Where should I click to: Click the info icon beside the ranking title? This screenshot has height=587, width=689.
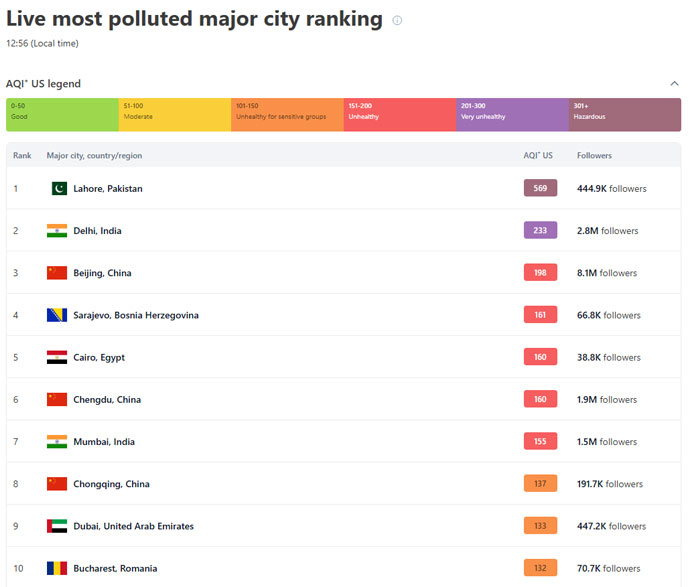click(397, 20)
